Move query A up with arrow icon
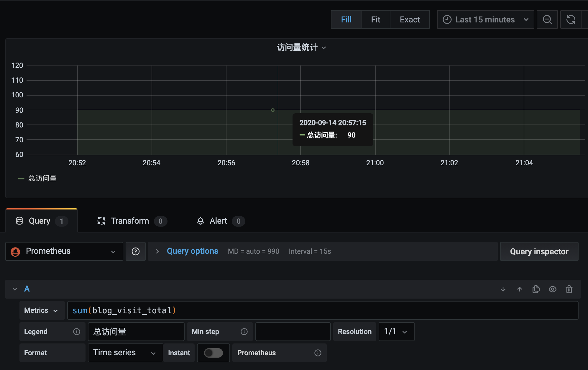 tap(520, 289)
